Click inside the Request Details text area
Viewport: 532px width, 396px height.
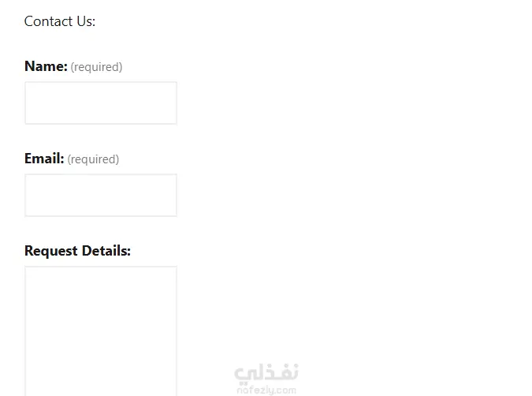click(101, 330)
